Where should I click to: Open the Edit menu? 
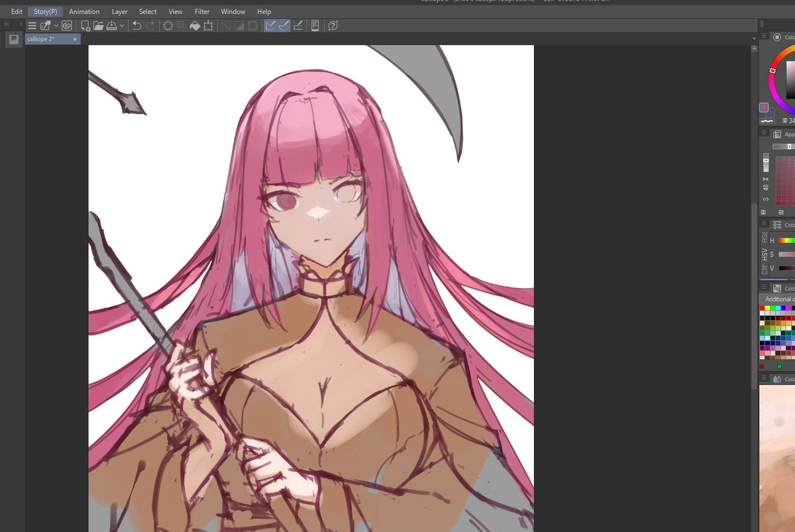pyautogui.click(x=17, y=12)
